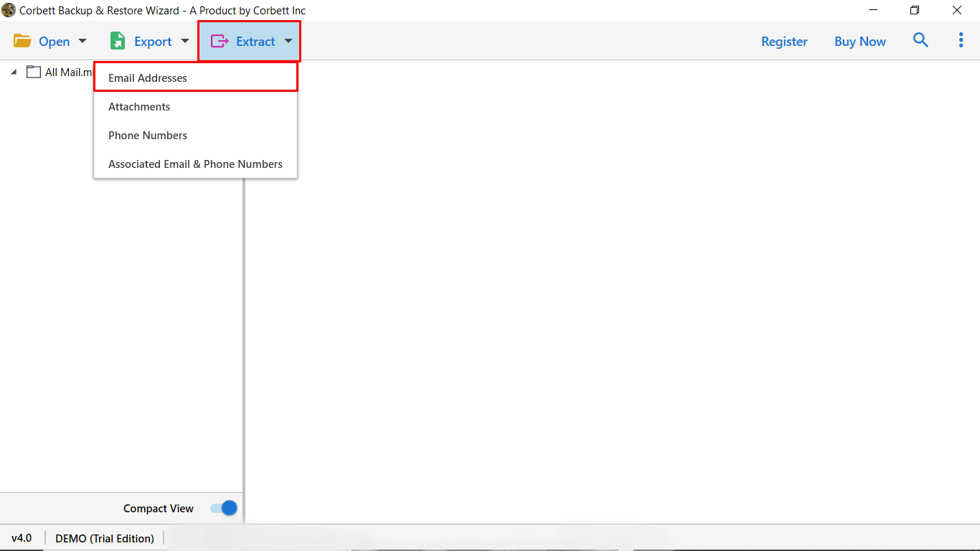Open a mailbox via the folder icon
Image resolution: width=980 pixels, height=551 pixels.
[24, 41]
